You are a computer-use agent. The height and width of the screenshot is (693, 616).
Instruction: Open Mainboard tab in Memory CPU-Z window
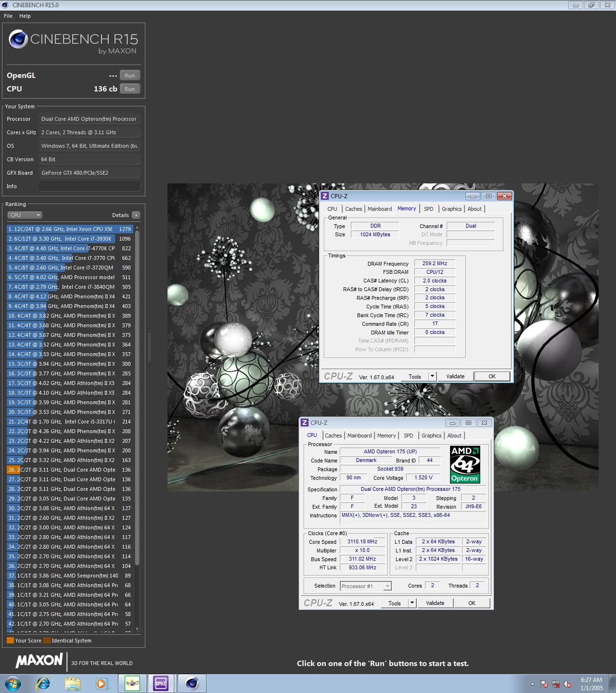(380, 209)
